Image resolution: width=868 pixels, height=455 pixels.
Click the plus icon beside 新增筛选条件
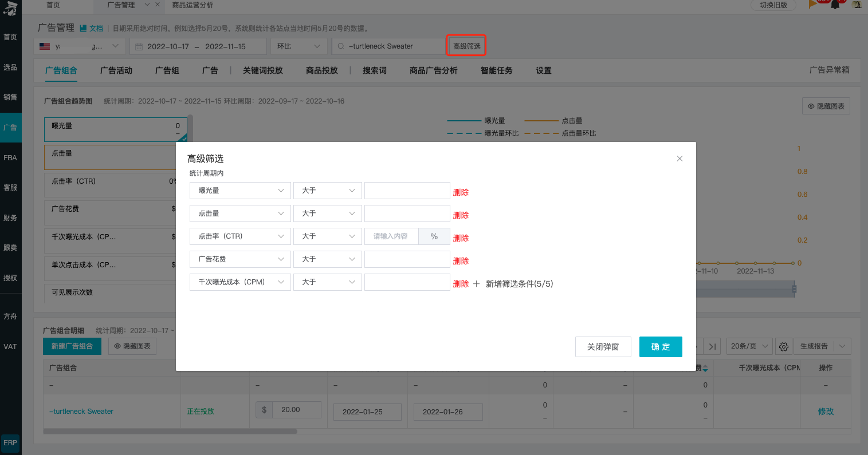[476, 284]
